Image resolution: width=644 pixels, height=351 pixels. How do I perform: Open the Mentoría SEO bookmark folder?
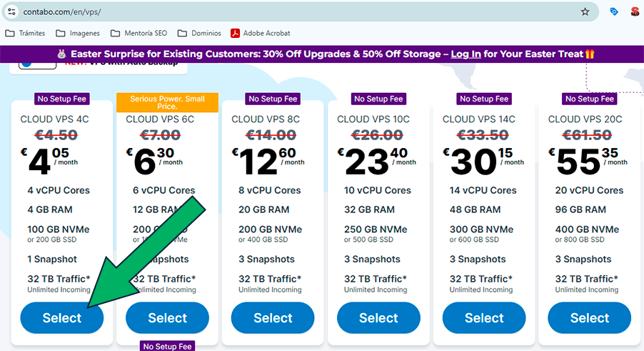pyautogui.click(x=141, y=33)
